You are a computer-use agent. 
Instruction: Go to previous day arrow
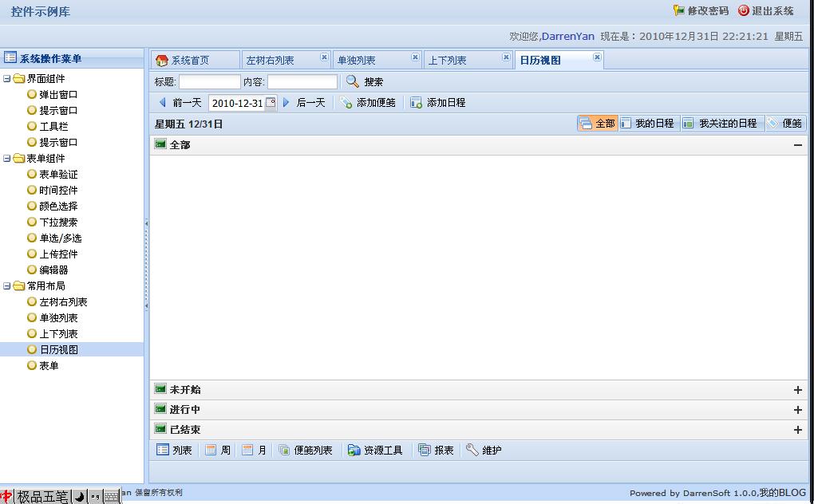(x=163, y=103)
